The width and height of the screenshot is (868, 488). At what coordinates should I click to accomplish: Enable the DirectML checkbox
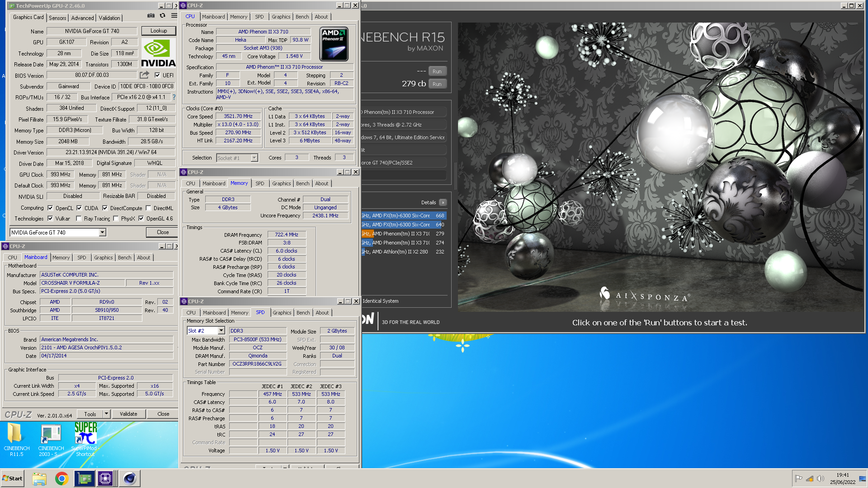point(148,208)
